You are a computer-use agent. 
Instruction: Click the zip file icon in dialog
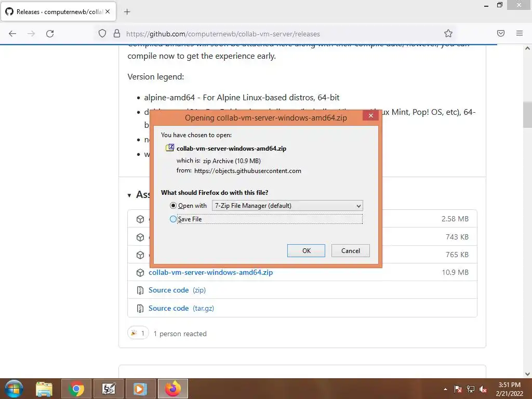(x=170, y=148)
